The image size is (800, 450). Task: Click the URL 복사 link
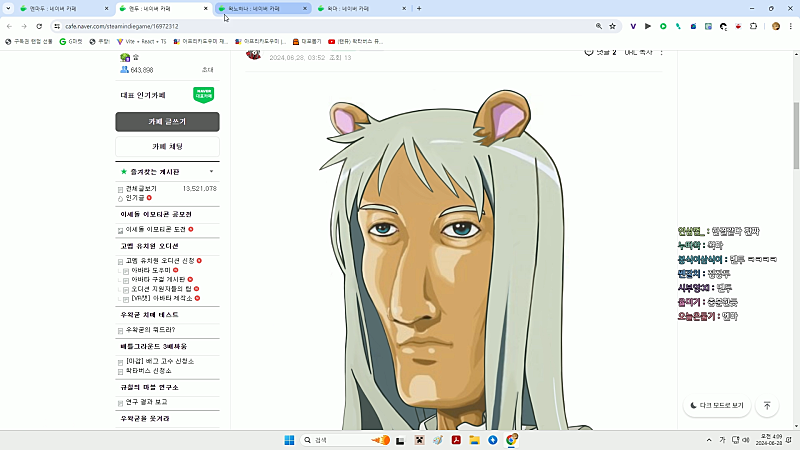click(x=638, y=53)
